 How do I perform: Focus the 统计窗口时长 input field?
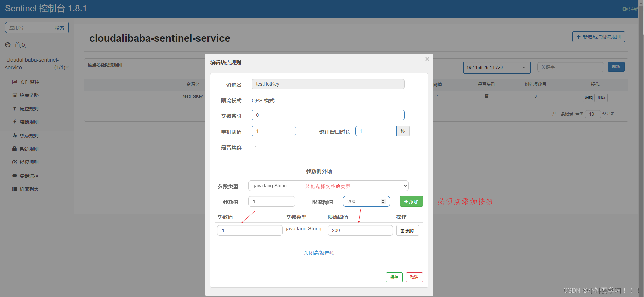pos(376,131)
